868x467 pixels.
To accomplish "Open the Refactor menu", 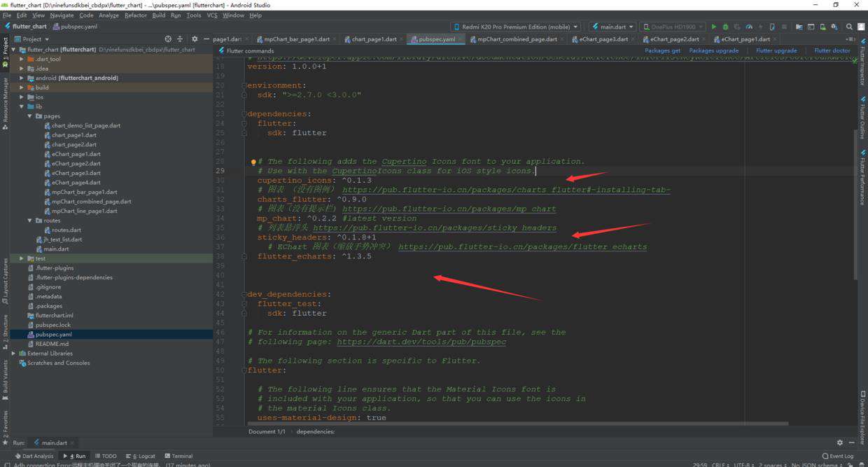I will [136, 15].
